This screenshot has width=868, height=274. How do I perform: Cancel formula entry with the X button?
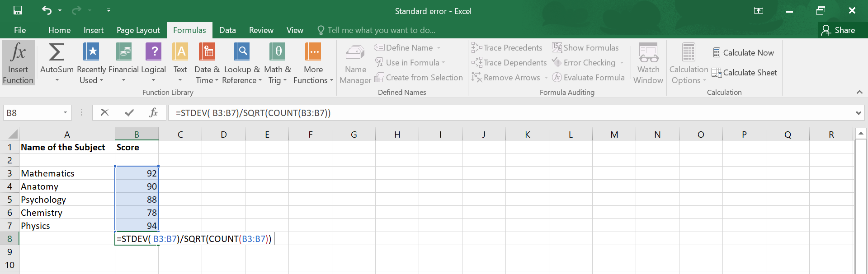104,112
